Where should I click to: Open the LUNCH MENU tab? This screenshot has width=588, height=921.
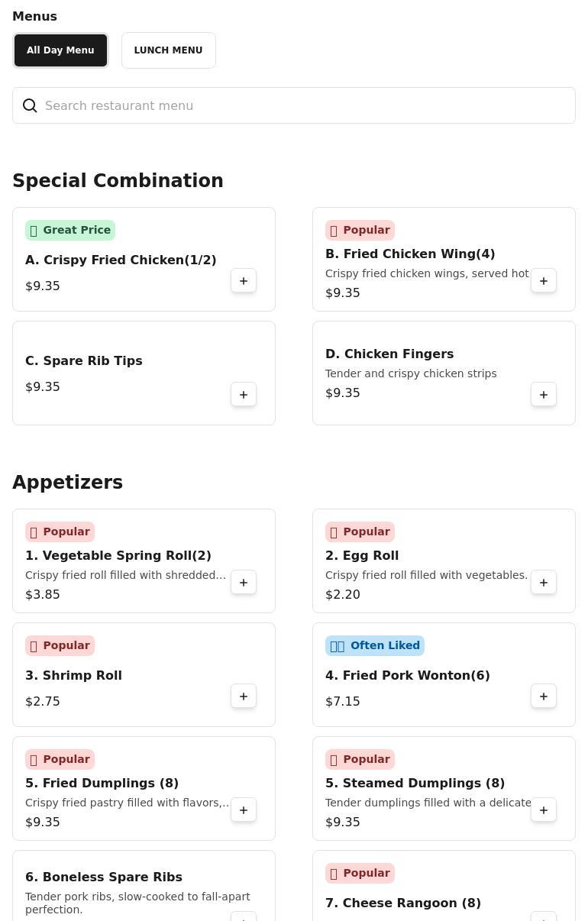tap(168, 50)
